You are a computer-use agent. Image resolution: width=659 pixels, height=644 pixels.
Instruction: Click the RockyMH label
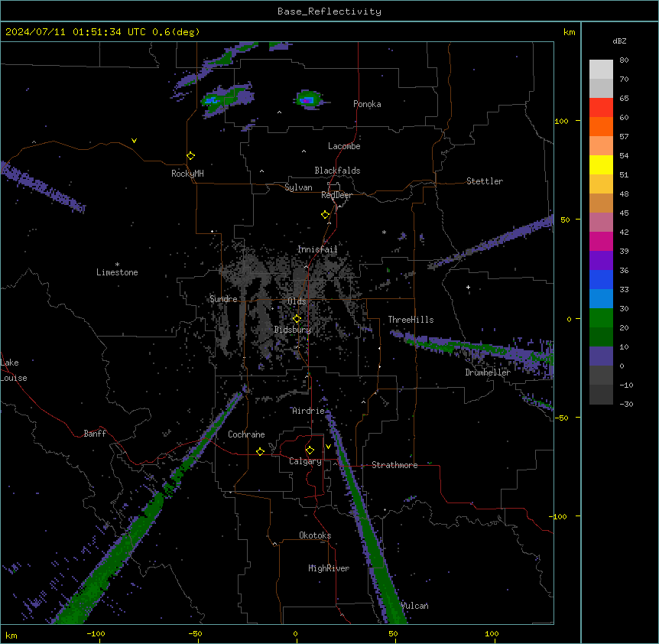(187, 174)
